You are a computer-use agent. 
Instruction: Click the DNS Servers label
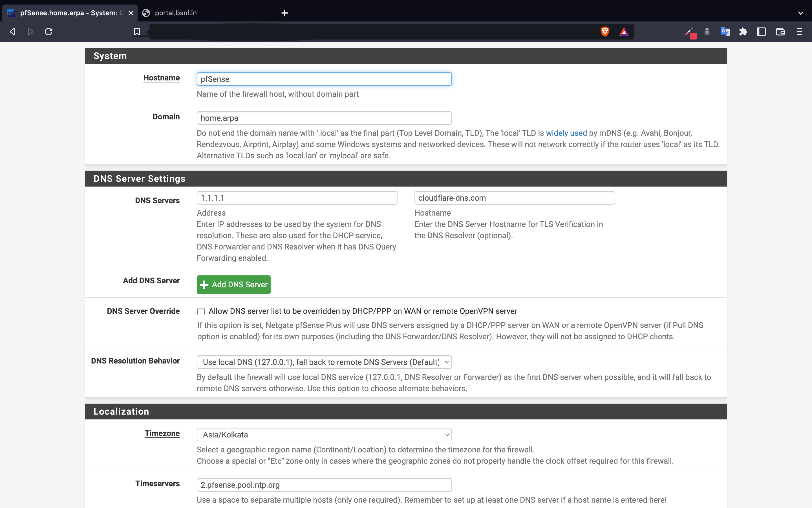point(157,201)
